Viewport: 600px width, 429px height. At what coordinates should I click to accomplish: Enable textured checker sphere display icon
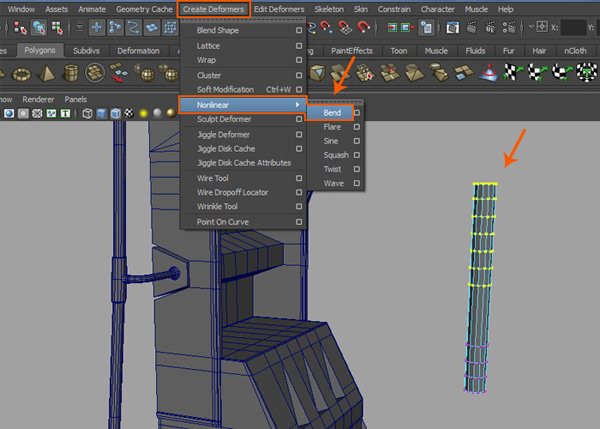click(129, 113)
